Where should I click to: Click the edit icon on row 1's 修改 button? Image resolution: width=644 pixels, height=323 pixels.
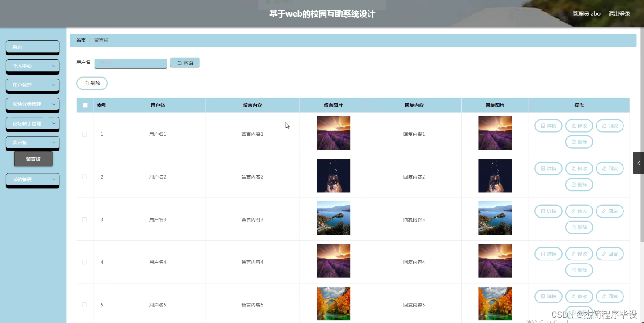point(573,126)
